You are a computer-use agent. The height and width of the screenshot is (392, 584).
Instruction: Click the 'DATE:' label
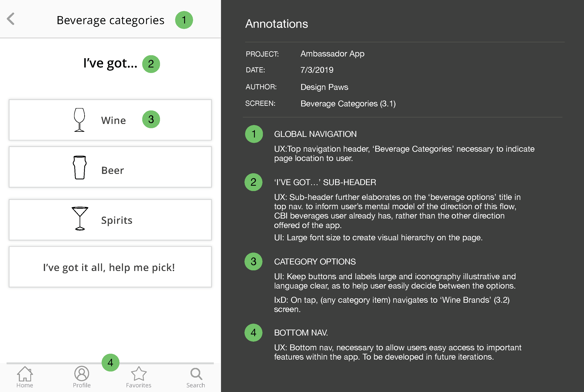[x=255, y=70]
